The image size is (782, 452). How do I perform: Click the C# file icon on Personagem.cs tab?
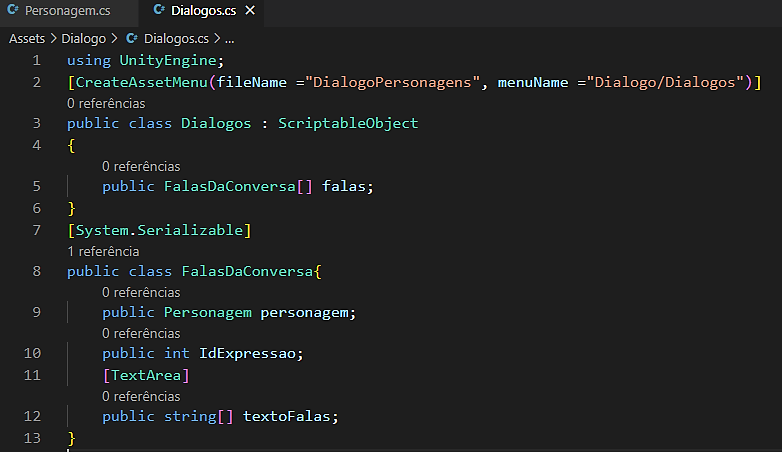pyautogui.click(x=13, y=12)
